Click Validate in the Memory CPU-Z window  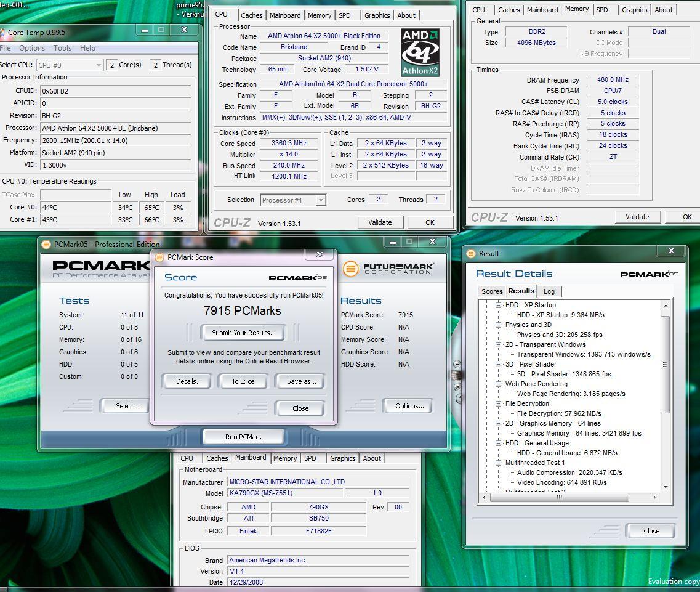[x=637, y=217]
